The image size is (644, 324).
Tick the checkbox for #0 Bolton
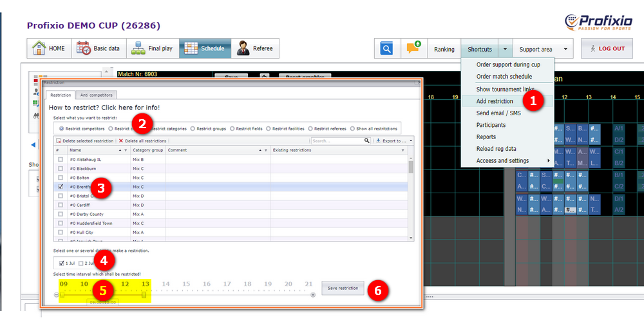click(x=61, y=177)
